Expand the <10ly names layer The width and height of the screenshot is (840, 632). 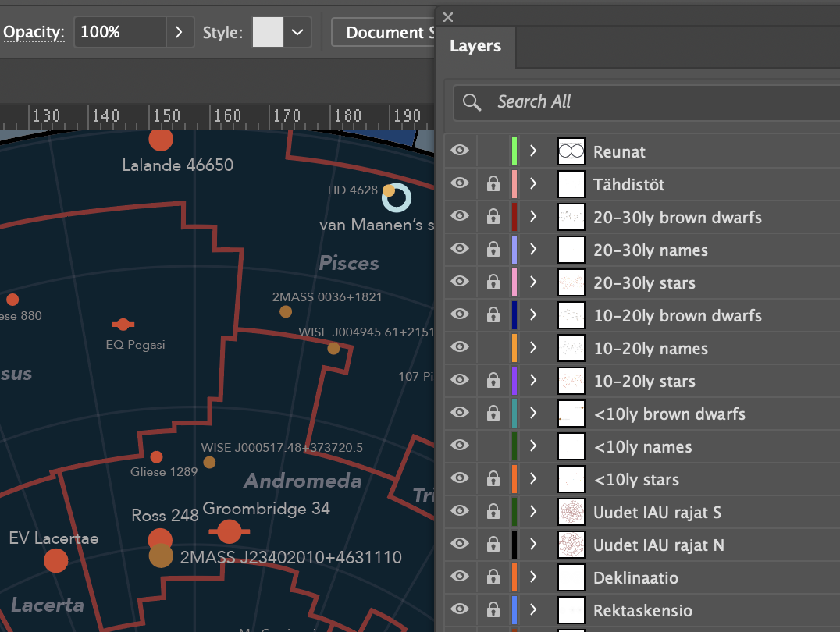[533, 446]
